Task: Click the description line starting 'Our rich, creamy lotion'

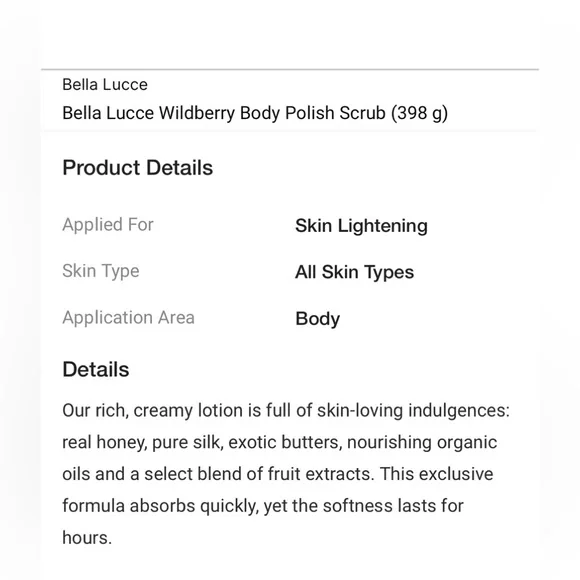Action: pos(286,411)
